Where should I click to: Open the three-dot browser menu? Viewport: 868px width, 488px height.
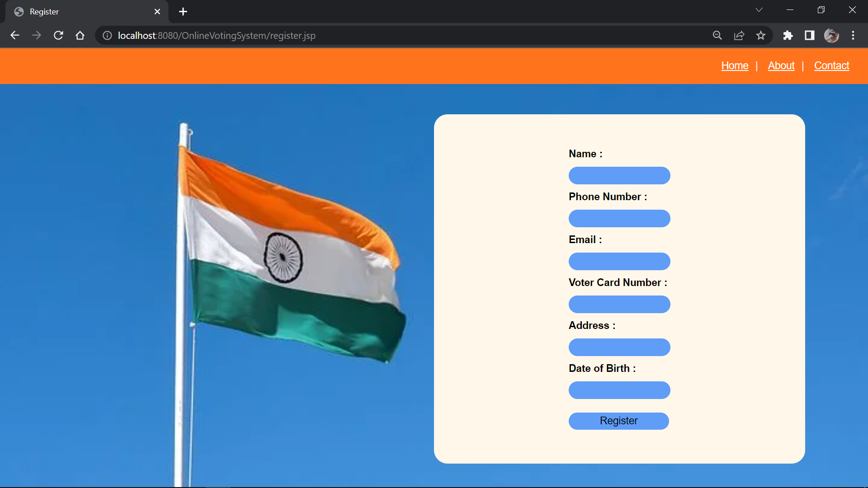point(854,35)
